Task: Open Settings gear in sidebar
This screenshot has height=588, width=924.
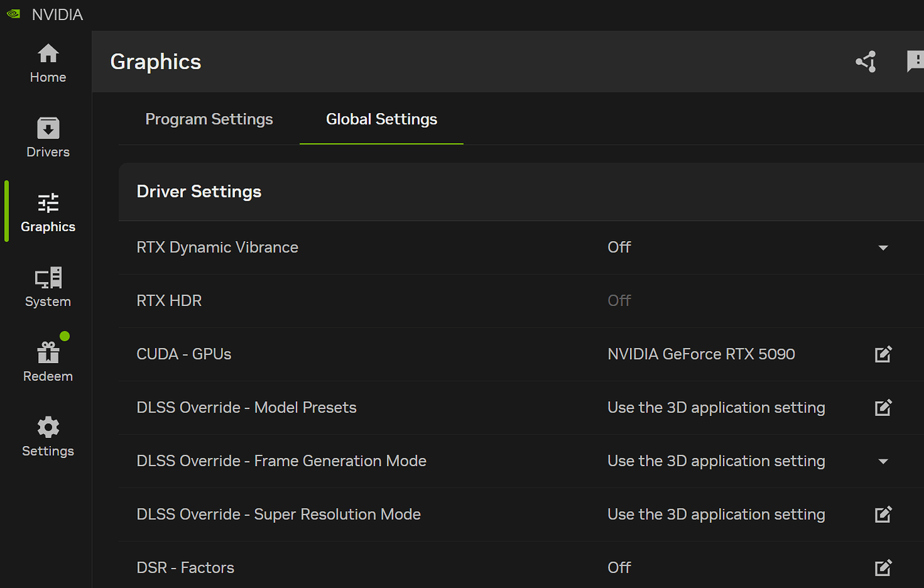Action: coord(48,437)
